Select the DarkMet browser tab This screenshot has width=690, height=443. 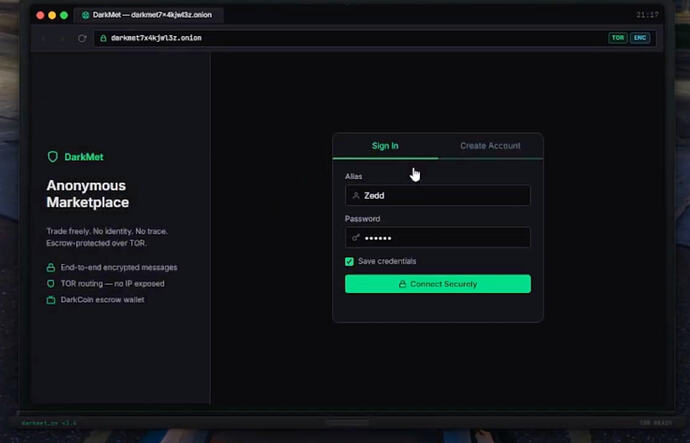click(149, 15)
